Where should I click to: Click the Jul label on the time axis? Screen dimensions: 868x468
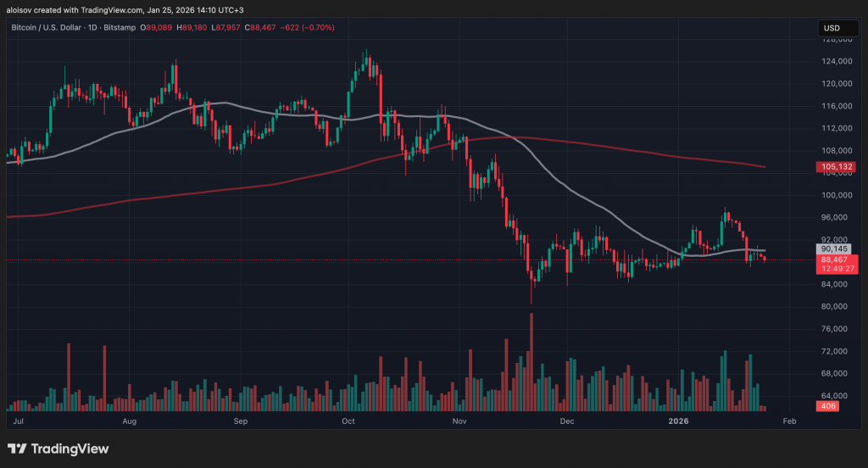pyautogui.click(x=19, y=421)
